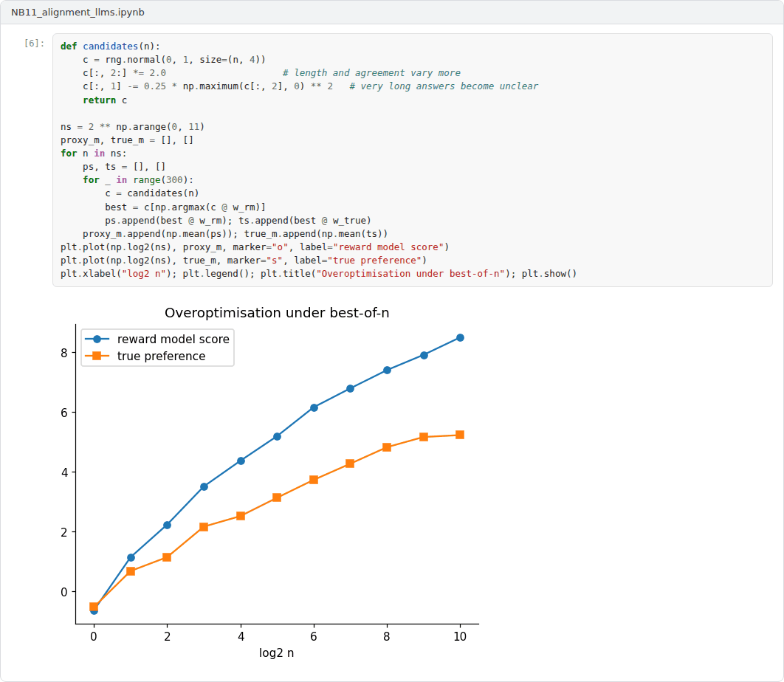Click the blue circle legend swatch
Screen dimensions: 784x682
[x=97, y=339]
